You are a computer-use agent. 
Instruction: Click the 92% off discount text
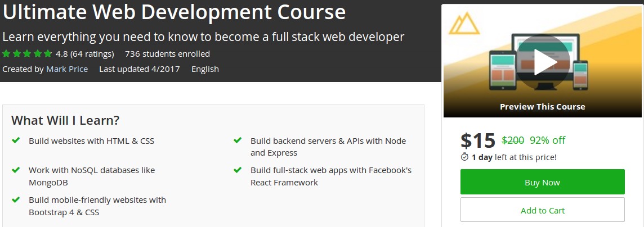point(547,140)
